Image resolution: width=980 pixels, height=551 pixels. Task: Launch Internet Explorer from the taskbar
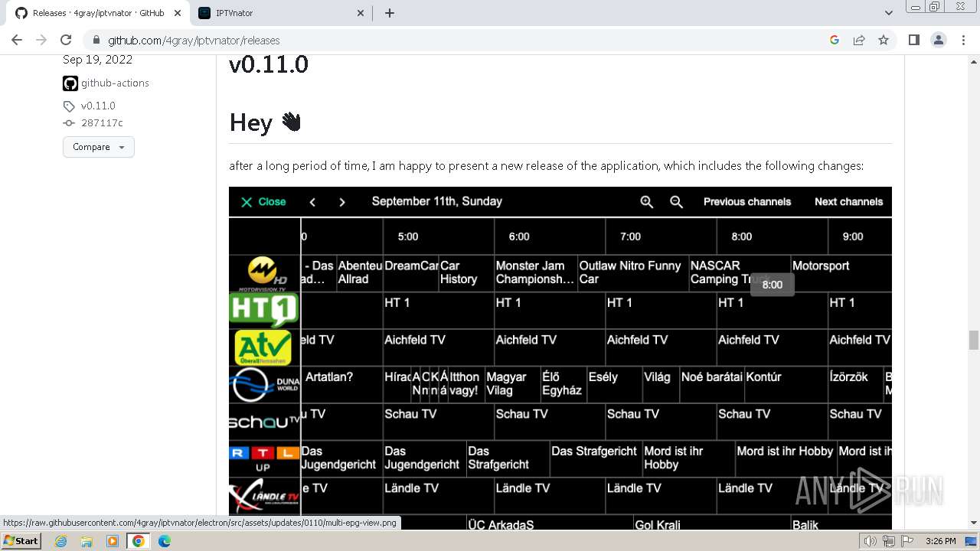pyautogui.click(x=60, y=541)
